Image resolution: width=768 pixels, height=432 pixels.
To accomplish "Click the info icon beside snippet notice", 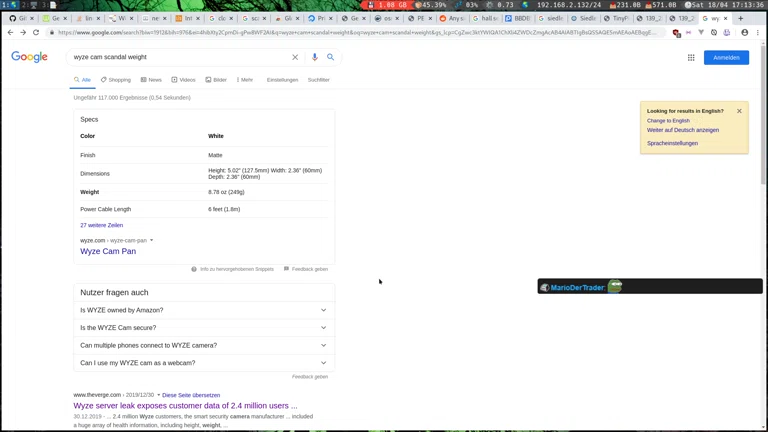I will 194,269.
